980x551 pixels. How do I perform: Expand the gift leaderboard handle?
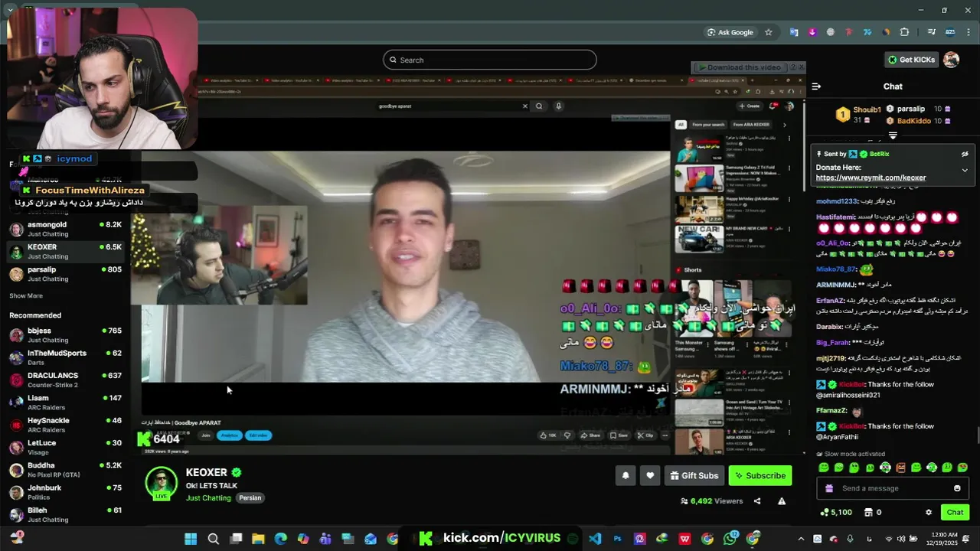pyautogui.click(x=893, y=135)
